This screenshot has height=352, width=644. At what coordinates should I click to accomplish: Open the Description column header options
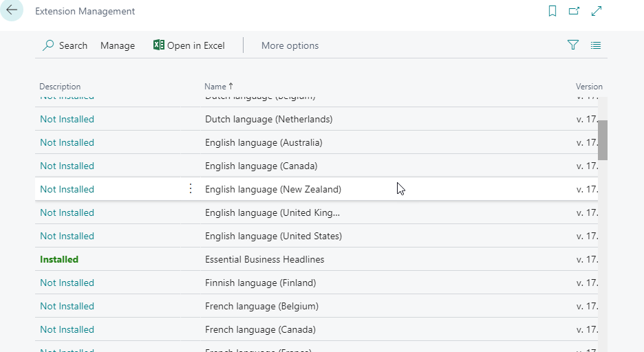60,87
